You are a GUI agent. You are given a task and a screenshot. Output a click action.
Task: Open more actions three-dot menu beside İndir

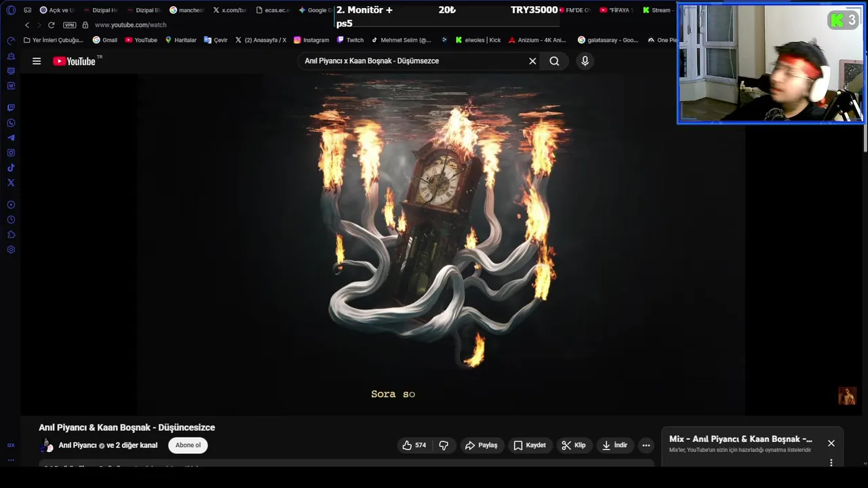646,445
